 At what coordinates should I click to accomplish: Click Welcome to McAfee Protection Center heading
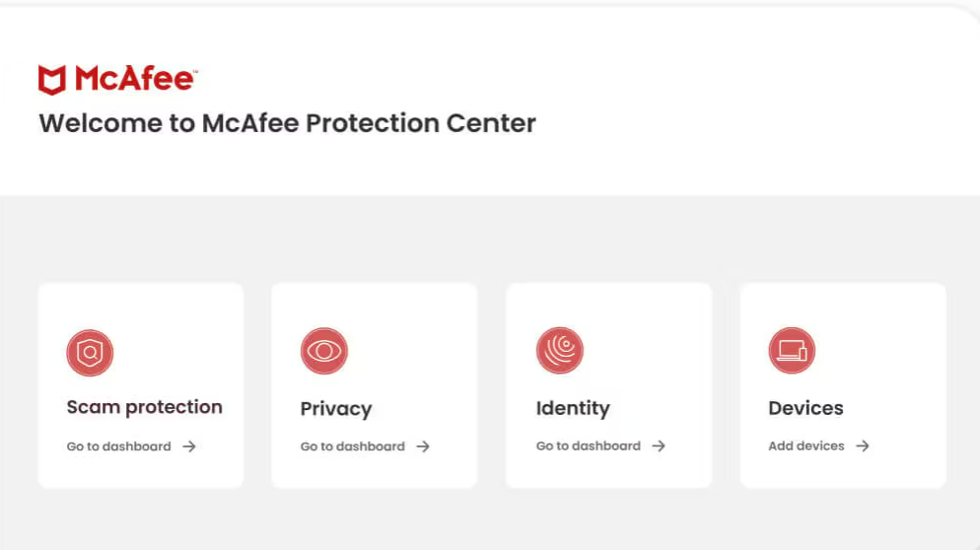287,124
